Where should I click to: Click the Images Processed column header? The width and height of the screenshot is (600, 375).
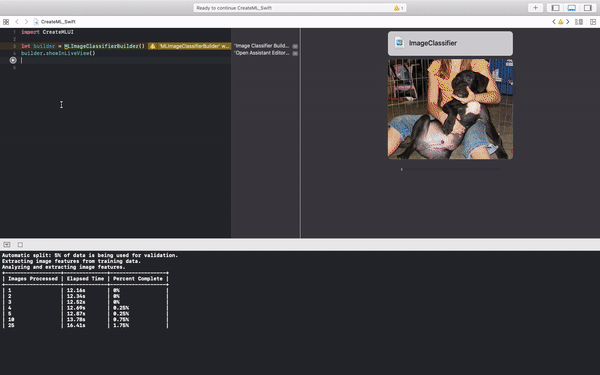33,279
